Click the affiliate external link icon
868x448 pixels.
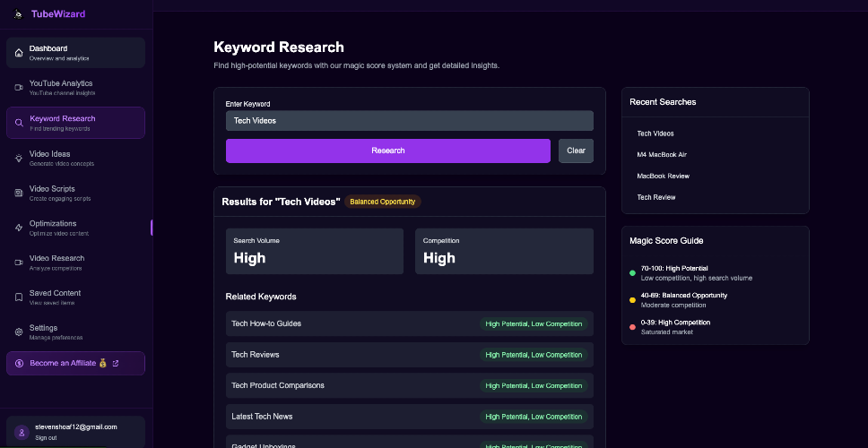(x=116, y=364)
